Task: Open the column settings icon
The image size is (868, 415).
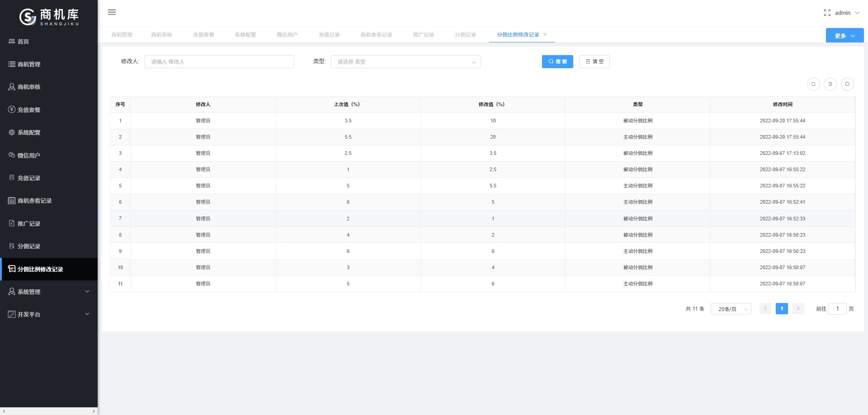Action: point(830,84)
